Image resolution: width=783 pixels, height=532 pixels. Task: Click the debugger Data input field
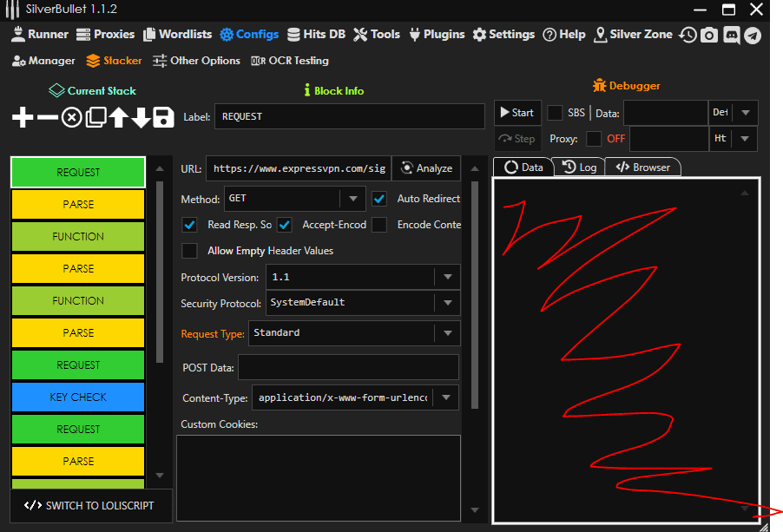pyautogui.click(x=666, y=113)
